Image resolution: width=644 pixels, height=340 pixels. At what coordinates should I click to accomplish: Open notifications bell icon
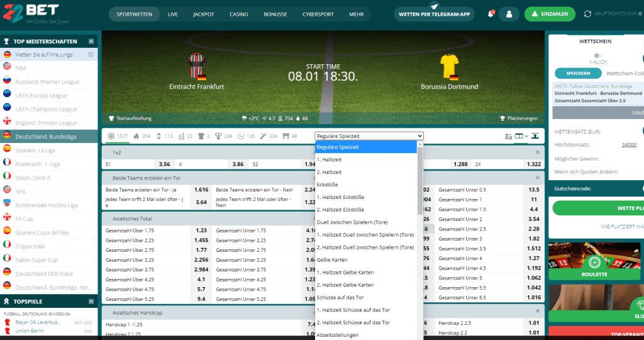[491, 14]
